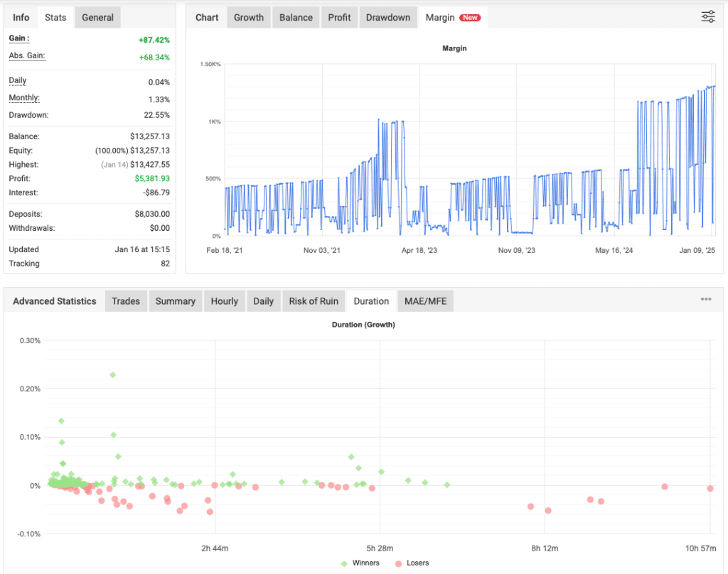Switch to the Info tab
Screen dimensions: 728x574
[21, 17]
